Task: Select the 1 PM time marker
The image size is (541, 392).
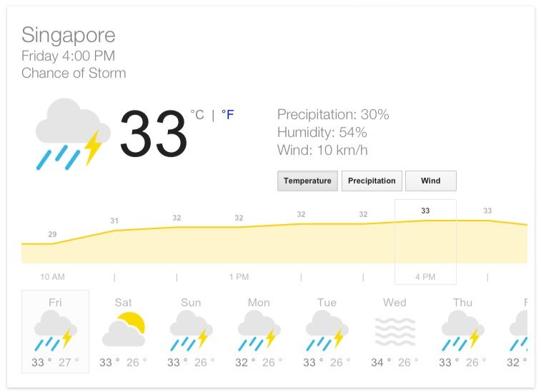Action: click(239, 277)
